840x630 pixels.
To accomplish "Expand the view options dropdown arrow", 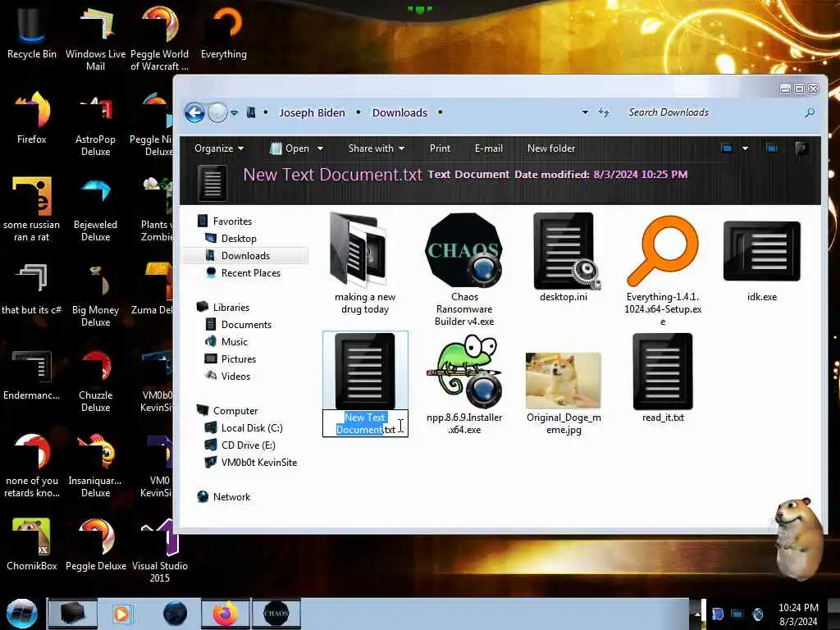I will [x=745, y=148].
